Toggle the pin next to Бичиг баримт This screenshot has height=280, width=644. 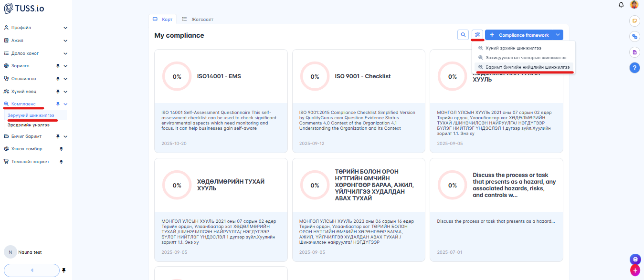point(57,136)
